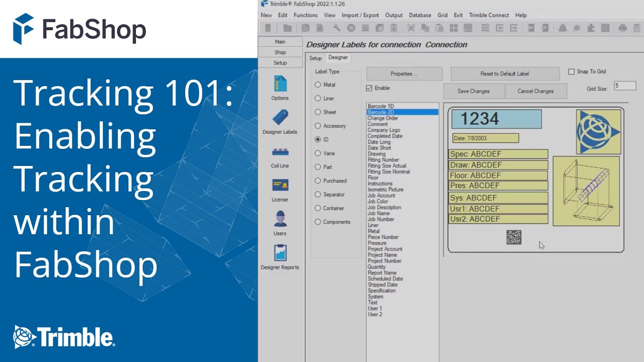The image size is (644, 362).
Task: Select Scheduled Date in field list
Action: (385, 279)
